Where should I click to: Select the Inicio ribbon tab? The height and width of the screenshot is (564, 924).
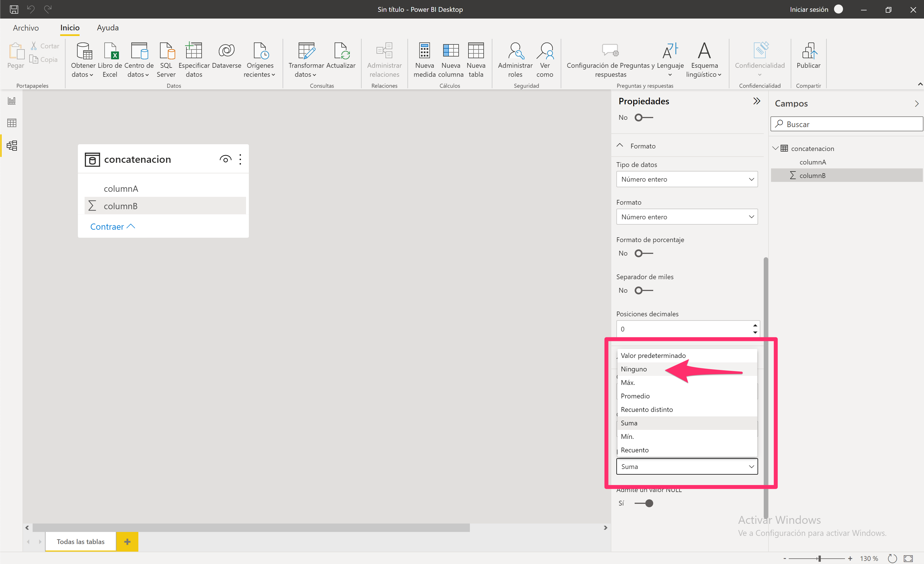click(x=70, y=28)
